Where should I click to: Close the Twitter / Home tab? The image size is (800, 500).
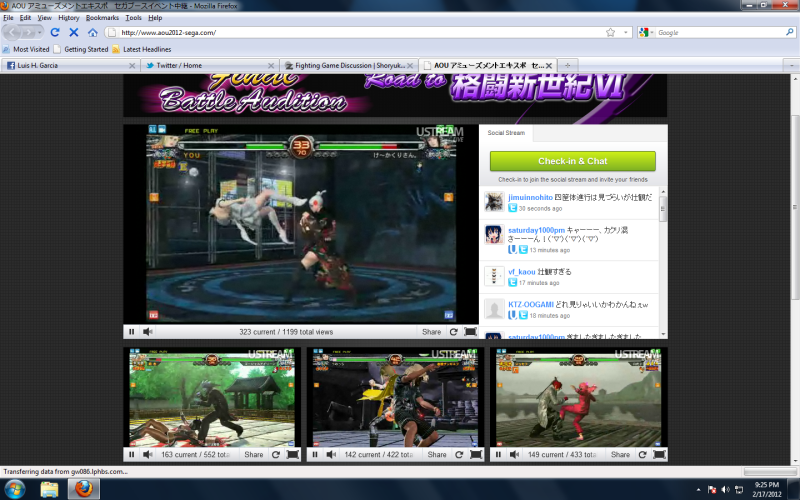pos(271,66)
